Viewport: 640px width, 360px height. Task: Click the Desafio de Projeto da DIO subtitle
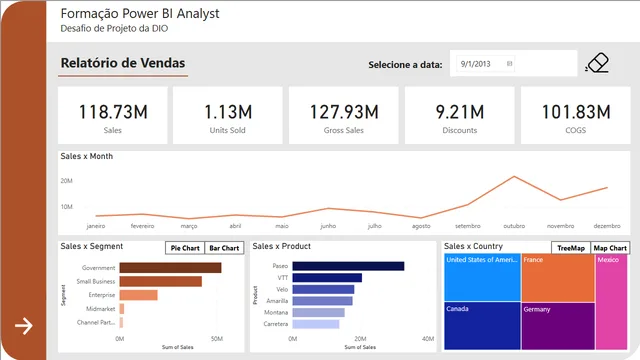(114, 28)
